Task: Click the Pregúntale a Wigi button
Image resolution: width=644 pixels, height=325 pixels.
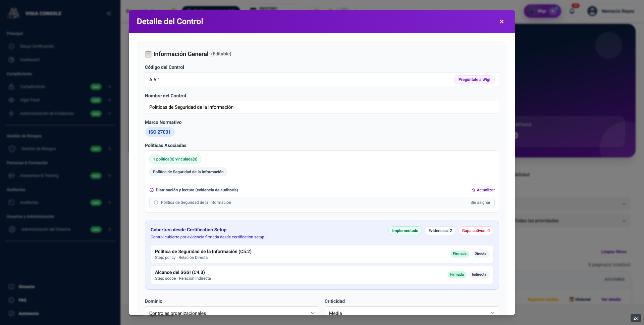Action: (x=474, y=80)
